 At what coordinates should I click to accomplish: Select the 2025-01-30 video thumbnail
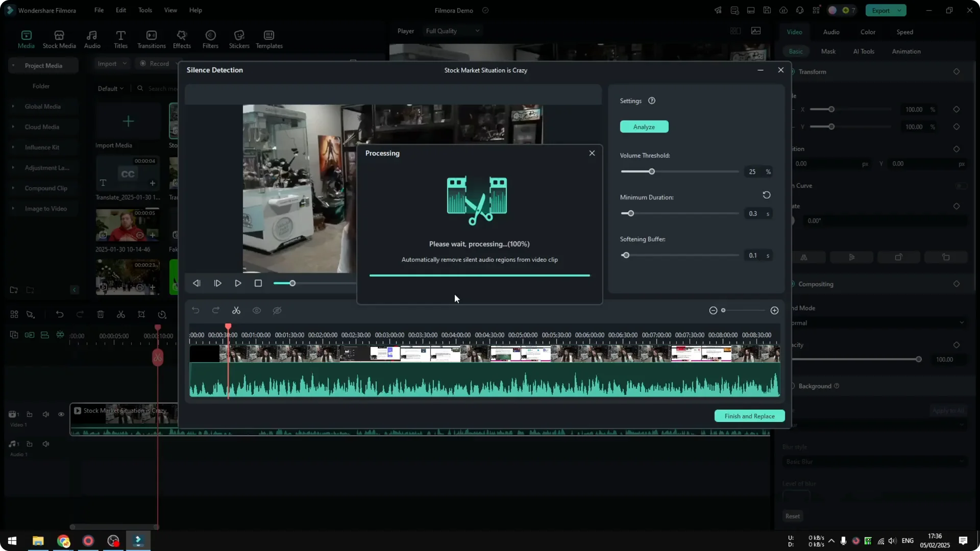128,224
